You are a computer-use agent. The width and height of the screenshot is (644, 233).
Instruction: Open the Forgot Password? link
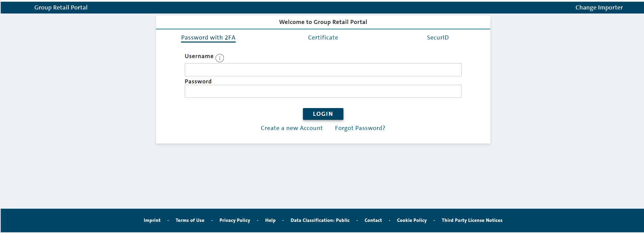coord(360,128)
